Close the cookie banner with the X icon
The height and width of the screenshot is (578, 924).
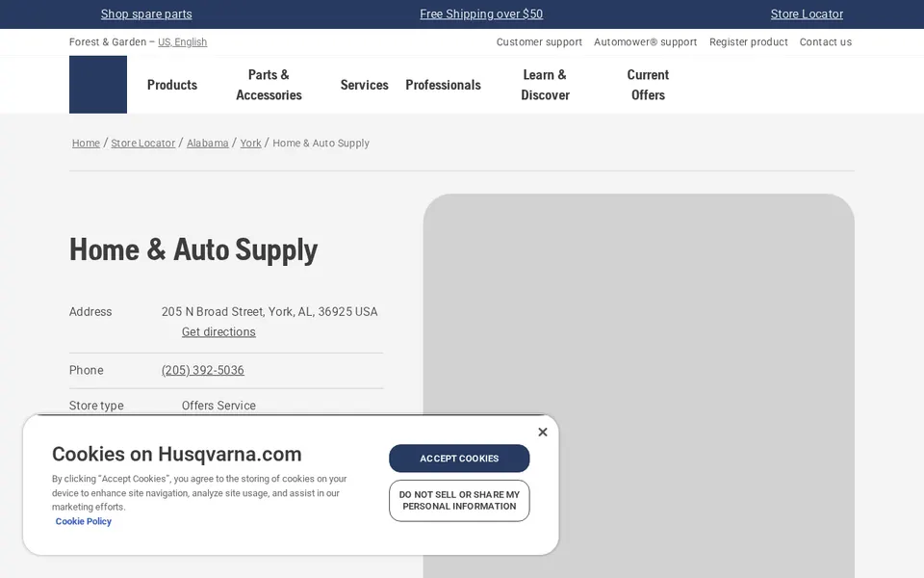(542, 432)
